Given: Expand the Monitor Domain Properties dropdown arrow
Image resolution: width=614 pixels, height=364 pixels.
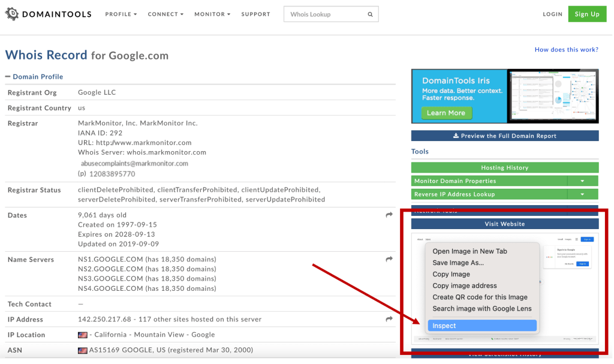Looking at the screenshot, I should point(582,181).
